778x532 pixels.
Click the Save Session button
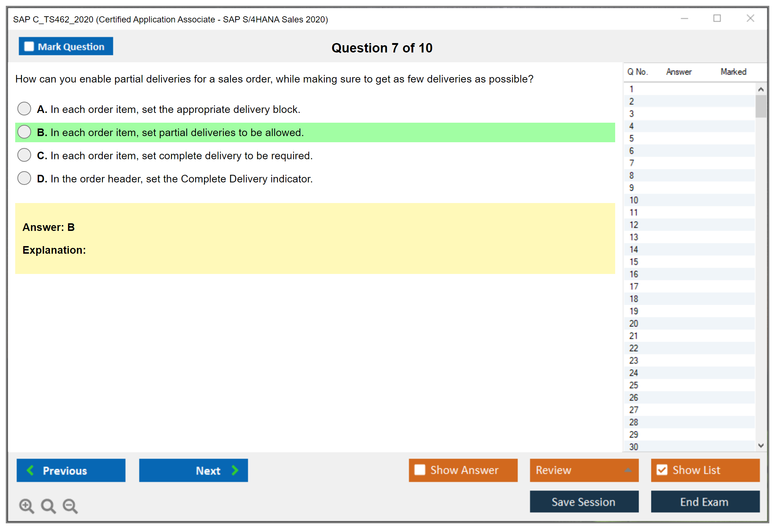tap(584, 502)
